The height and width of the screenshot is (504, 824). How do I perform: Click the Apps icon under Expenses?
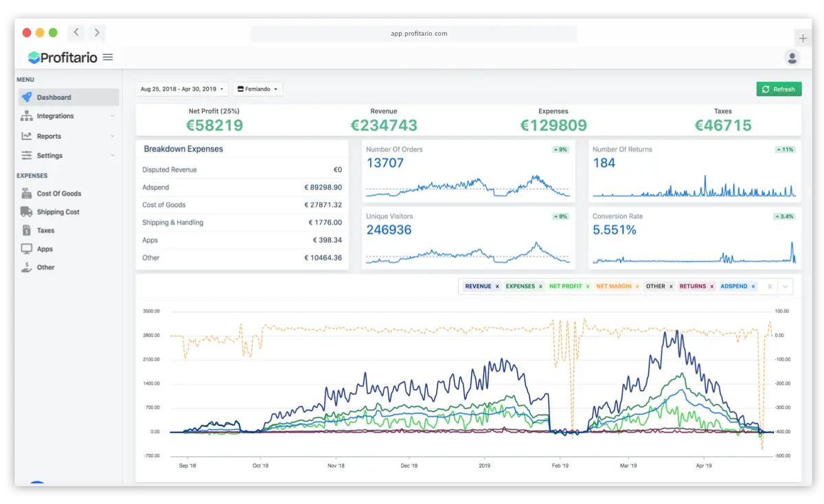click(x=25, y=249)
